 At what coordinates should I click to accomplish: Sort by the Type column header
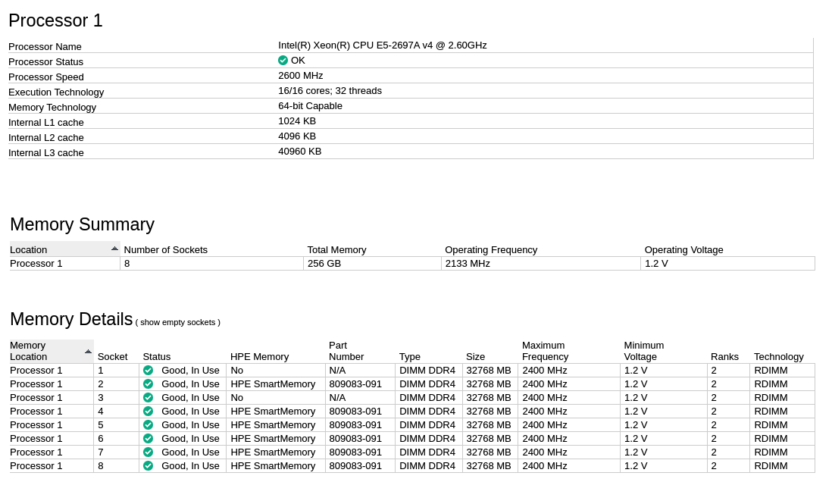coord(410,356)
